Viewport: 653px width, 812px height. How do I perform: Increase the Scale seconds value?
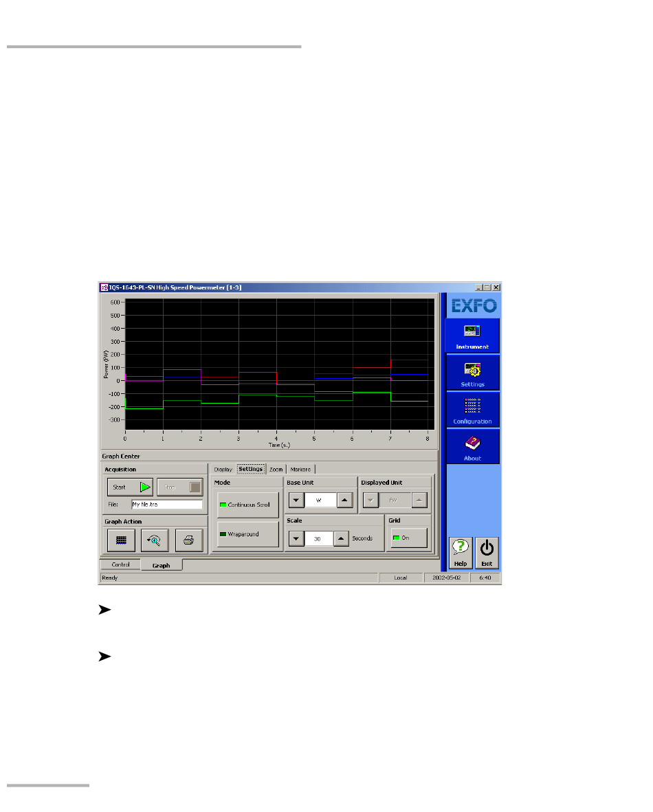341,538
